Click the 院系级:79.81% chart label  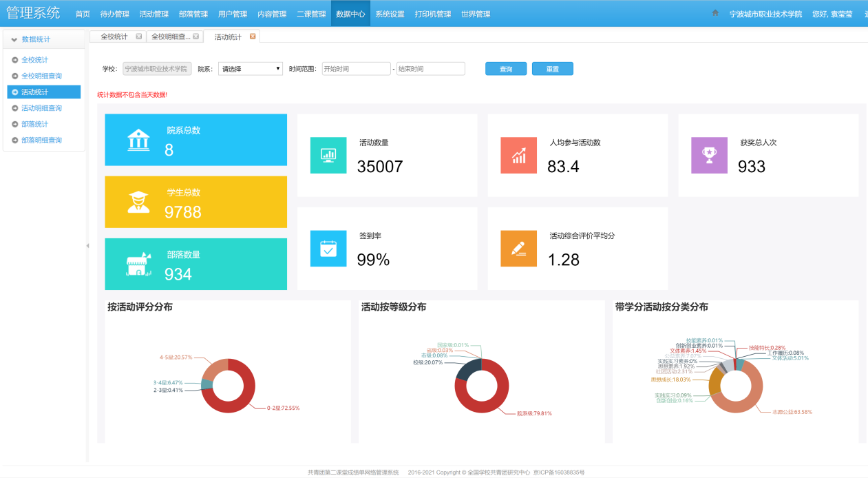[534, 414]
